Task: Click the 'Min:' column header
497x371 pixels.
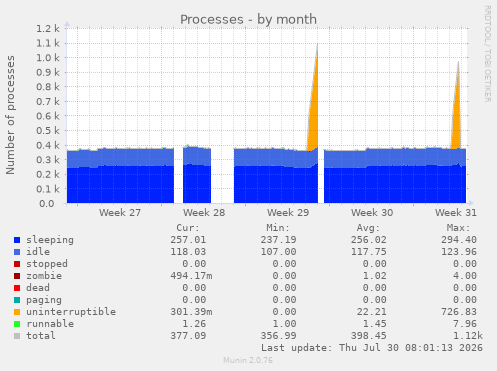Action: (x=278, y=228)
